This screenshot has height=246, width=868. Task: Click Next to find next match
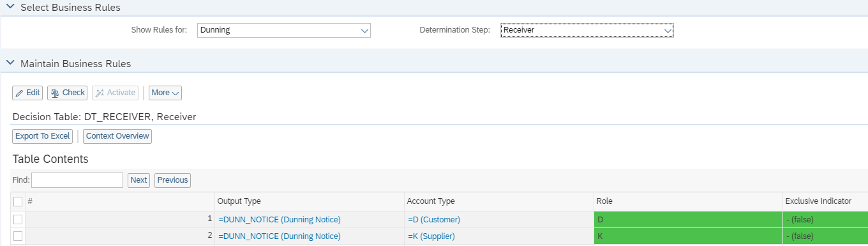138,180
